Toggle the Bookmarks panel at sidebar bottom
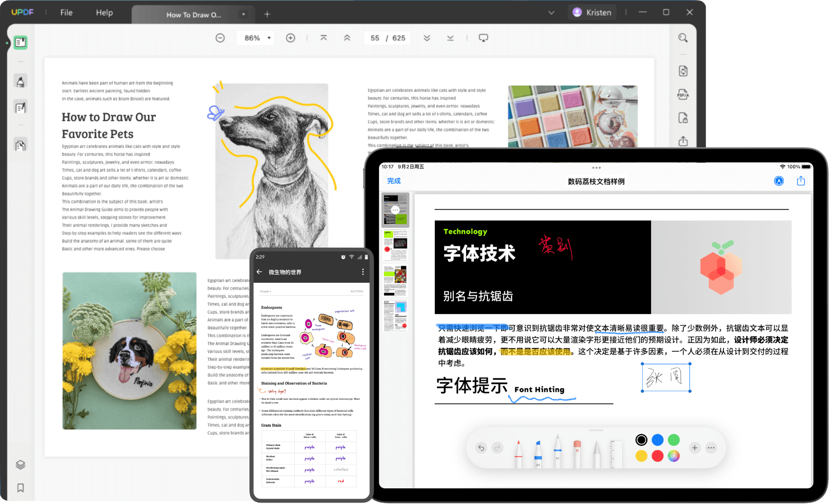 coord(20,488)
